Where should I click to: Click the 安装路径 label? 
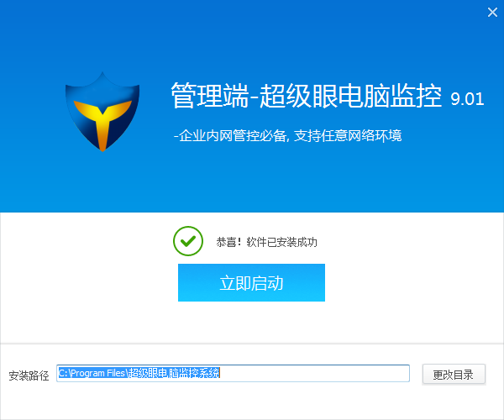pyautogui.click(x=29, y=375)
